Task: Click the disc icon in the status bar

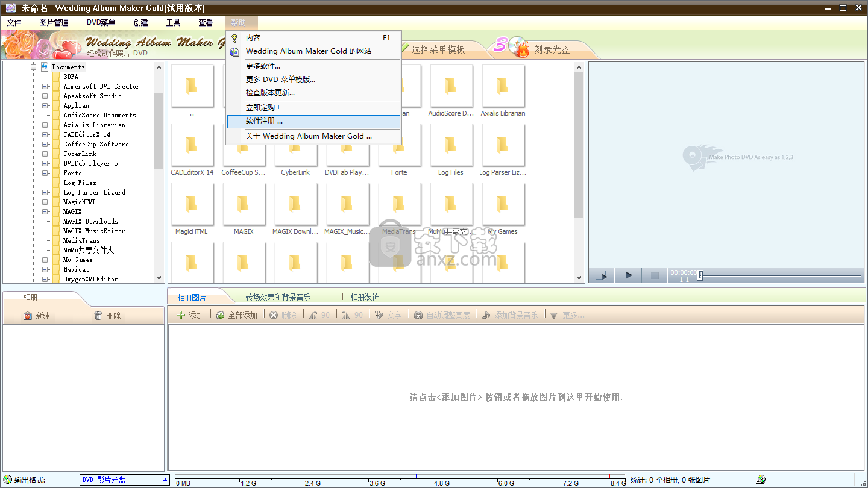Action: (x=761, y=480)
